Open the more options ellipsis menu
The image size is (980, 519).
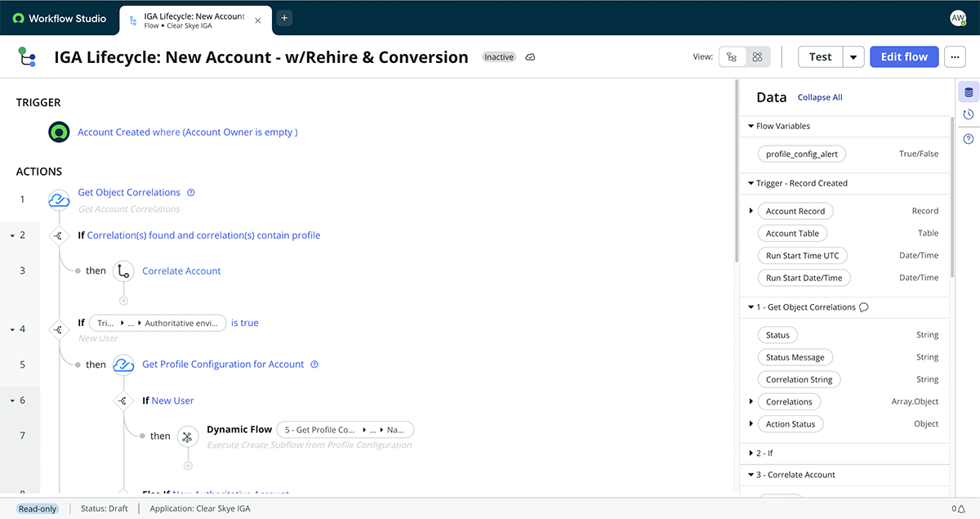[x=955, y=56]
